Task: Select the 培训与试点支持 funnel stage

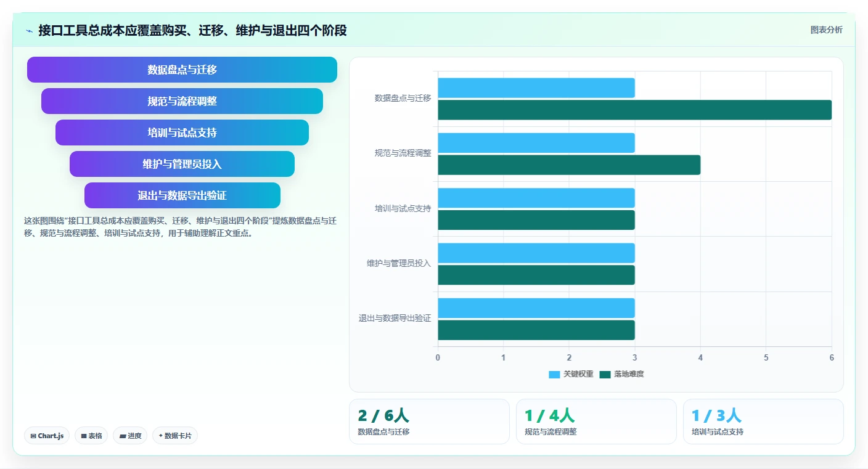Action: 182,133
